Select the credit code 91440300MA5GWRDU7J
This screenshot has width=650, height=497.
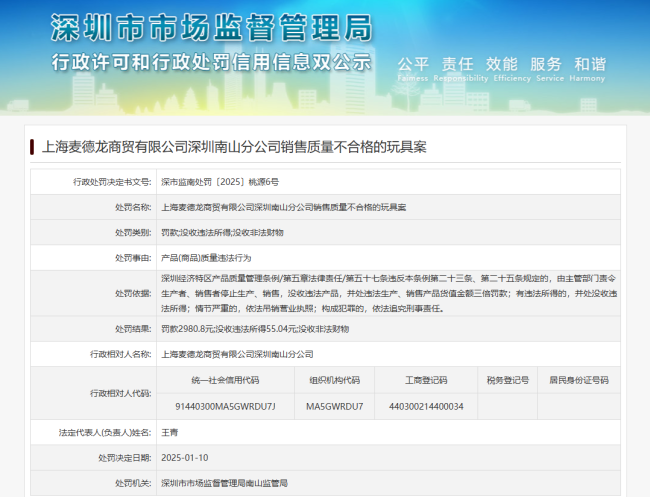[x=225, y=407]
